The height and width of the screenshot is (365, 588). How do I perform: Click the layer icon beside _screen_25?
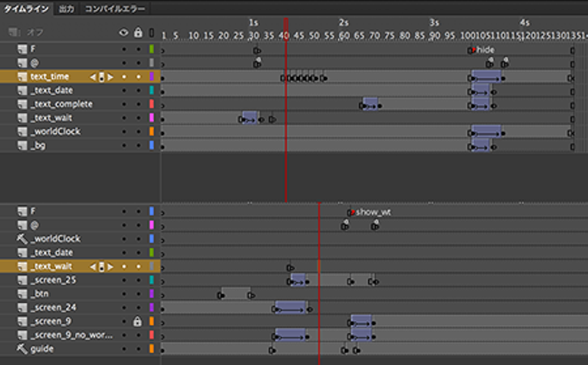coord(22,280)
